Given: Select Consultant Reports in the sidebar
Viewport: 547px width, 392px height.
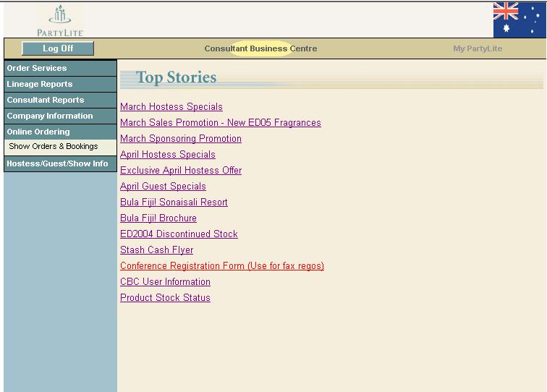Looking at the screenshot, I should point(60,100).
